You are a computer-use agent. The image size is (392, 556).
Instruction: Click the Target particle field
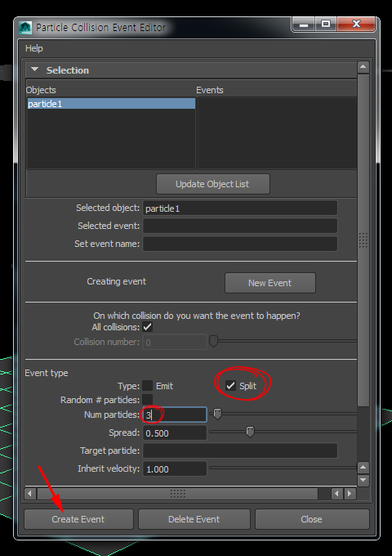pos(240,451)
